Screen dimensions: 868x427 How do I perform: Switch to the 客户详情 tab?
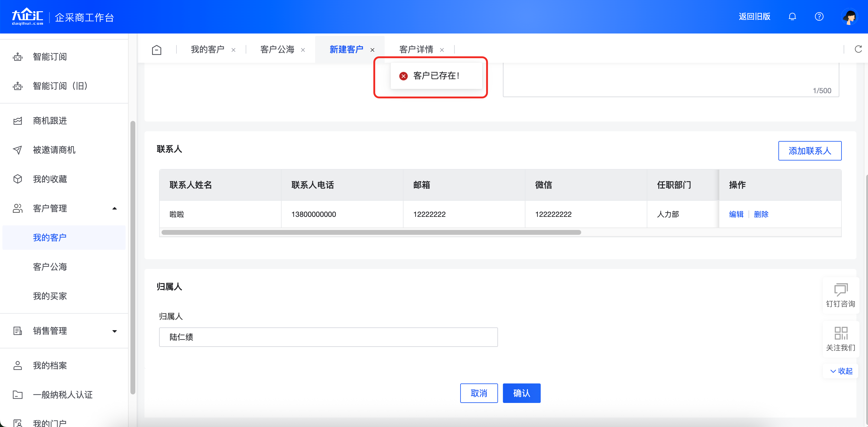[416, 50]
